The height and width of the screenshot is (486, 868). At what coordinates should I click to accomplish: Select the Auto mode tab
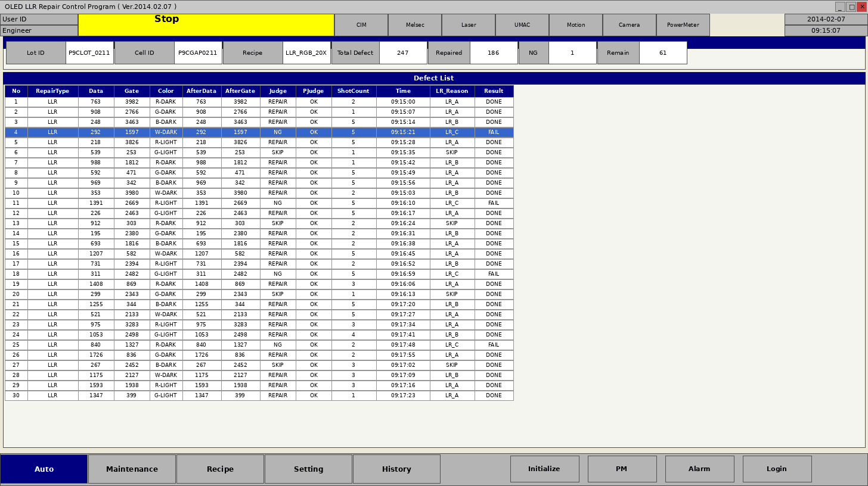44,469
